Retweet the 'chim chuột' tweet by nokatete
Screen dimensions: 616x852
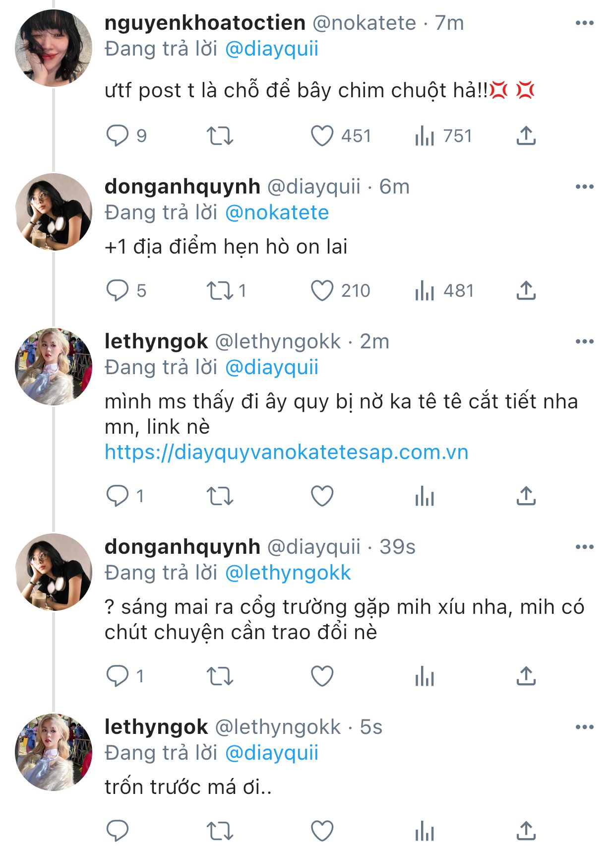click(220, 135)
